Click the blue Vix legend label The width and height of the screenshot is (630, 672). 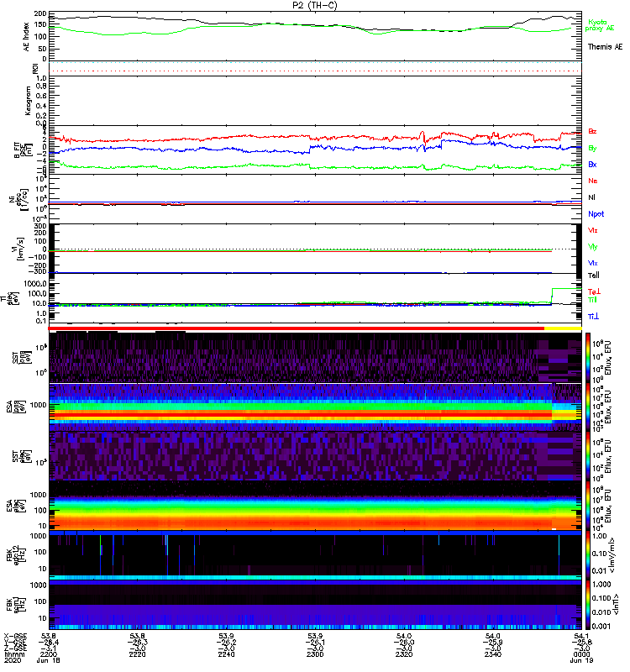(x=593, y=263)
